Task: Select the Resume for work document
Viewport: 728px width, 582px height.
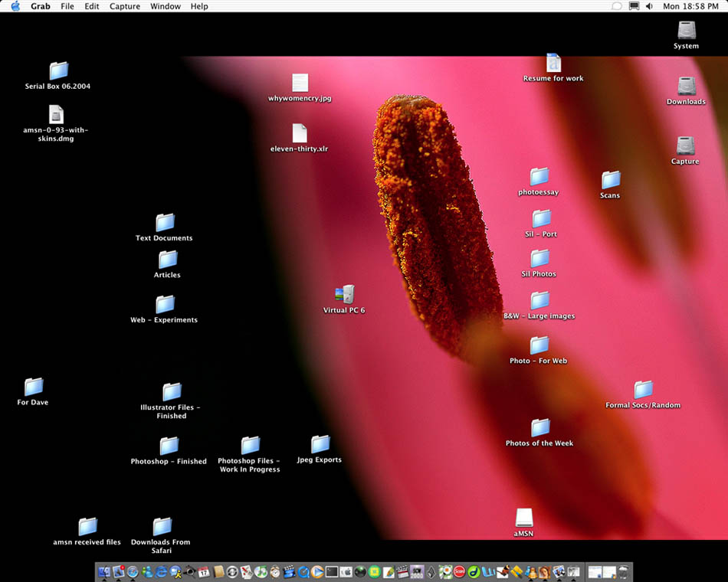Action: (x=553, y=63)
